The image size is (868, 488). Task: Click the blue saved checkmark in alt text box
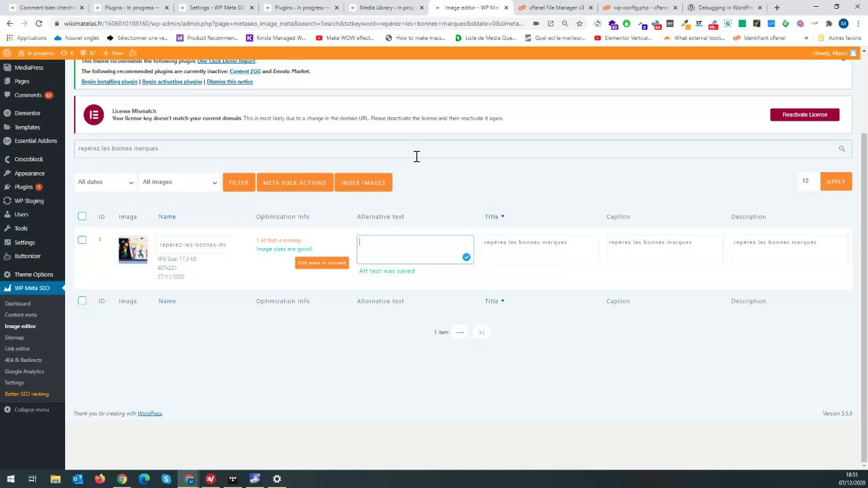point(467,257)
